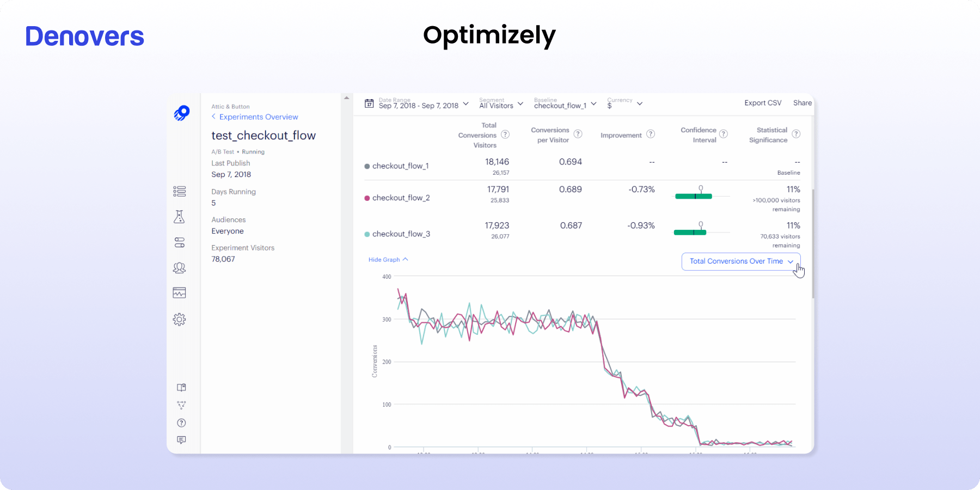Open the Experiments flask icon
The image size is (980, 490).
pyautogui.click(x=179, y=217)
